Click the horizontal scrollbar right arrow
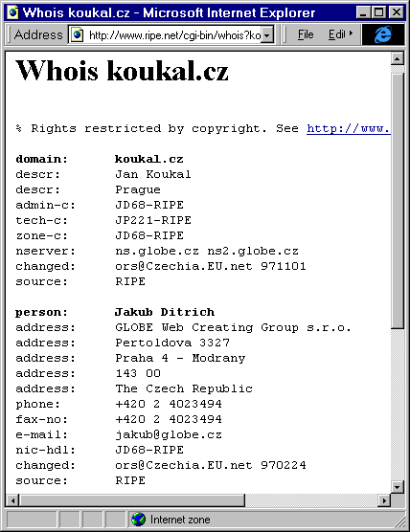 [384, 500]
